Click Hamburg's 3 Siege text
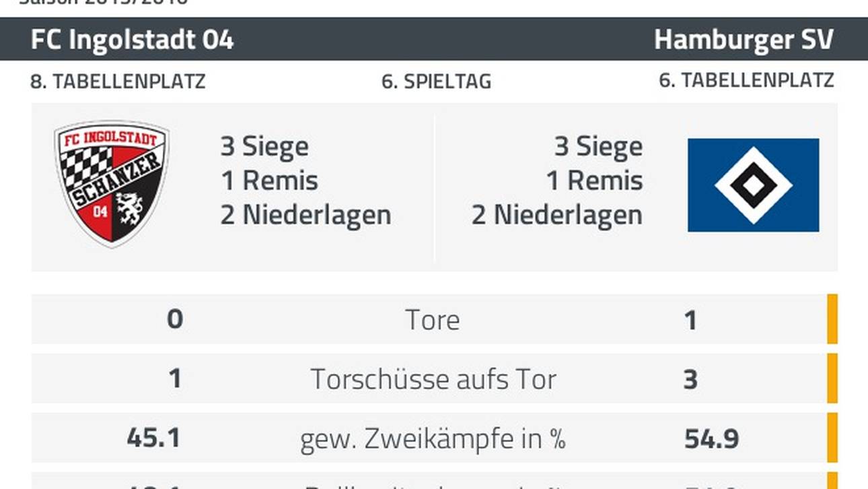 tap(598, 146)
